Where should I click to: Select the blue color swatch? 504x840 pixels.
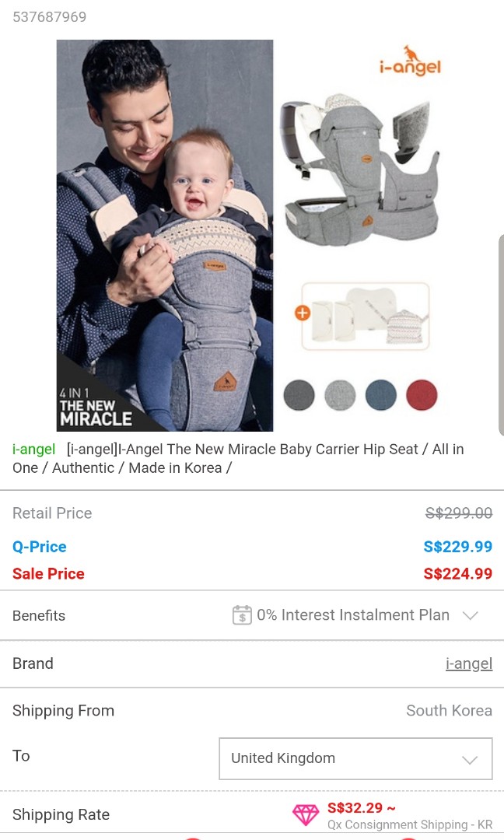381,395
